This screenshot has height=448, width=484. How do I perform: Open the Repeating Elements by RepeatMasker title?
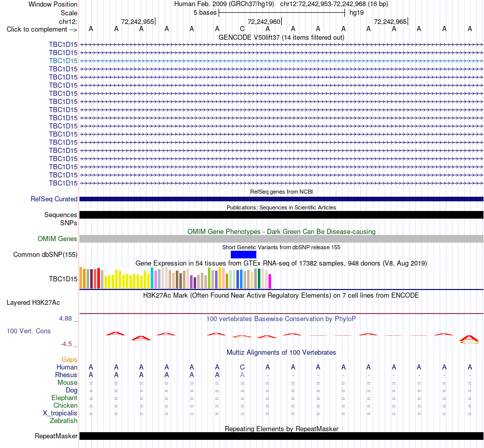tap(281, 429)
